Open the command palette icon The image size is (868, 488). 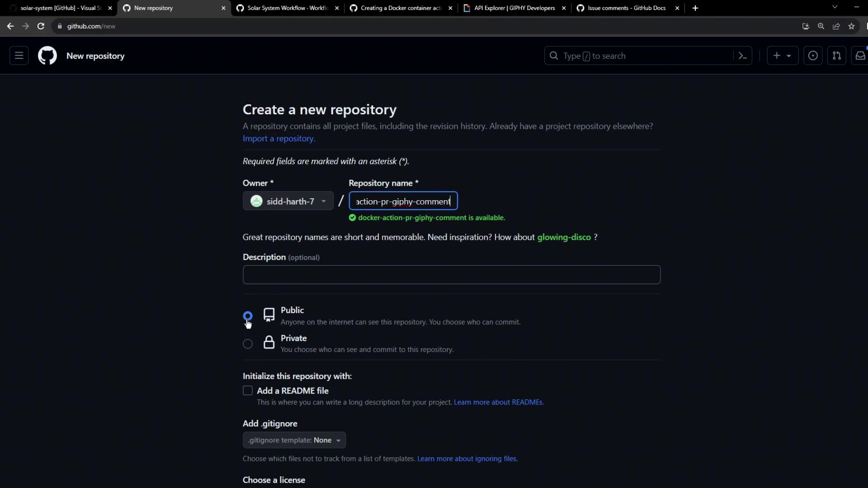[x=742, y=56]
